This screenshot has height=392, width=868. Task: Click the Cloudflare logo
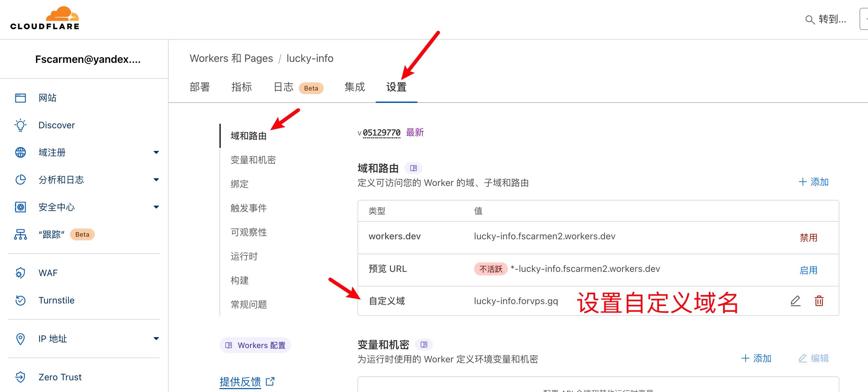(45, 18)
